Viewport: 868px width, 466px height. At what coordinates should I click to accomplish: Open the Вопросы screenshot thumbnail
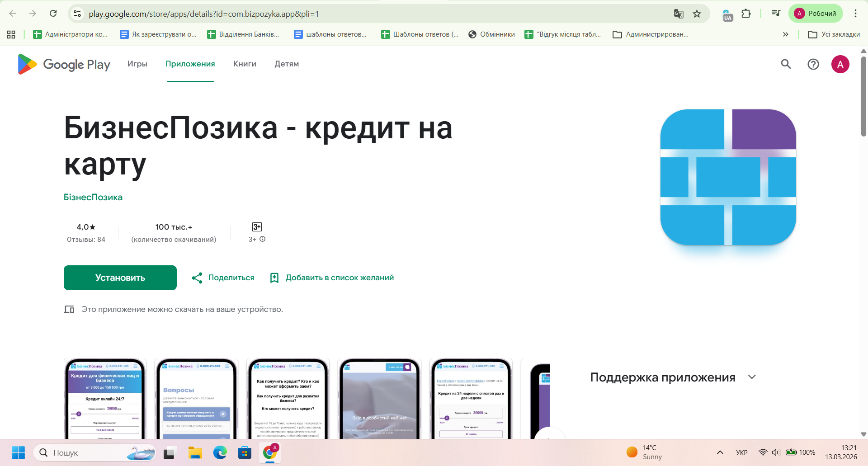[197, 399]
